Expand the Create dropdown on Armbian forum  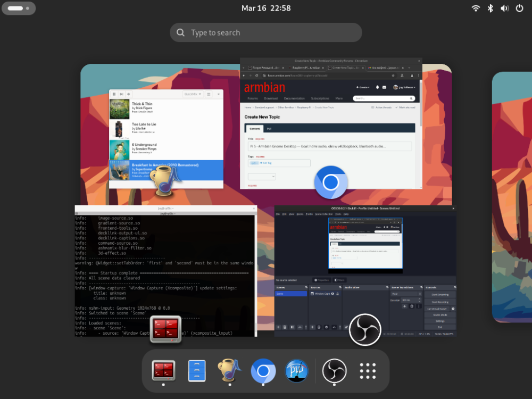pos(363,87)
